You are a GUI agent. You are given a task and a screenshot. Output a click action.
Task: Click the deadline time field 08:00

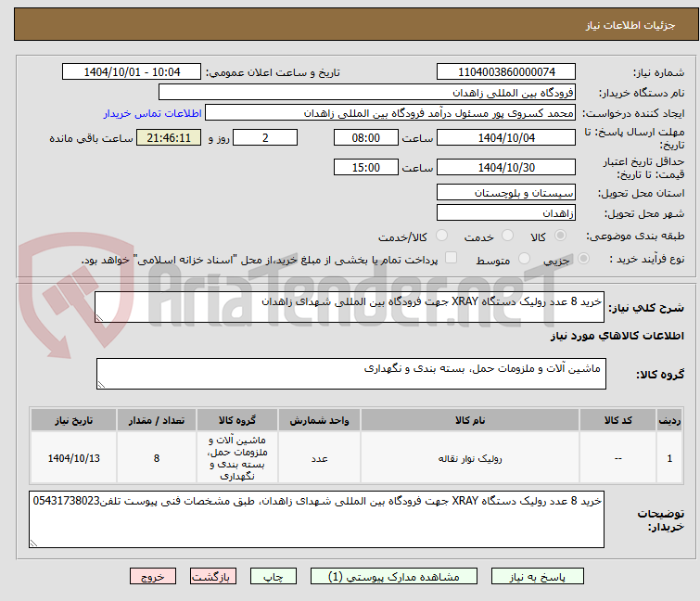[x=366, y=137]
